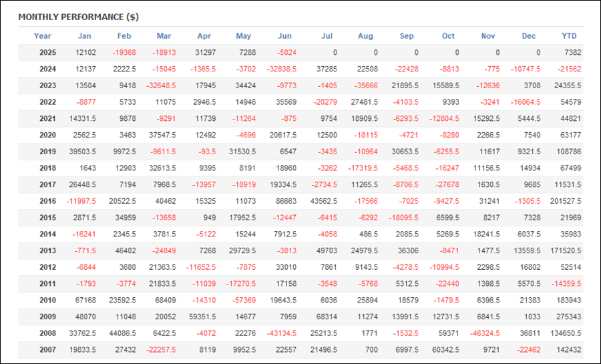The height and width of the screenshot is (364, 601).
Task: Select the Nov 2008 loss -46324.5
Action: (485, 333)
